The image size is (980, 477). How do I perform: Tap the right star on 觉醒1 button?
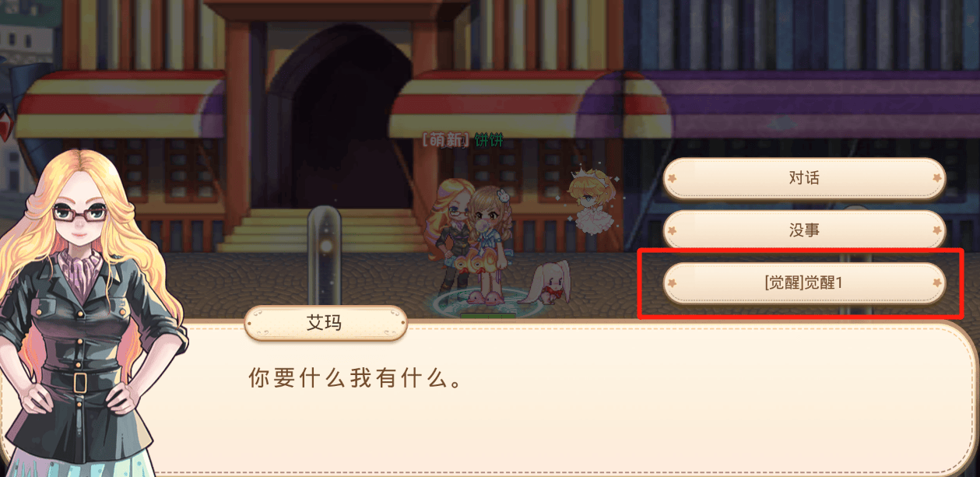click(x=936, y=284)
